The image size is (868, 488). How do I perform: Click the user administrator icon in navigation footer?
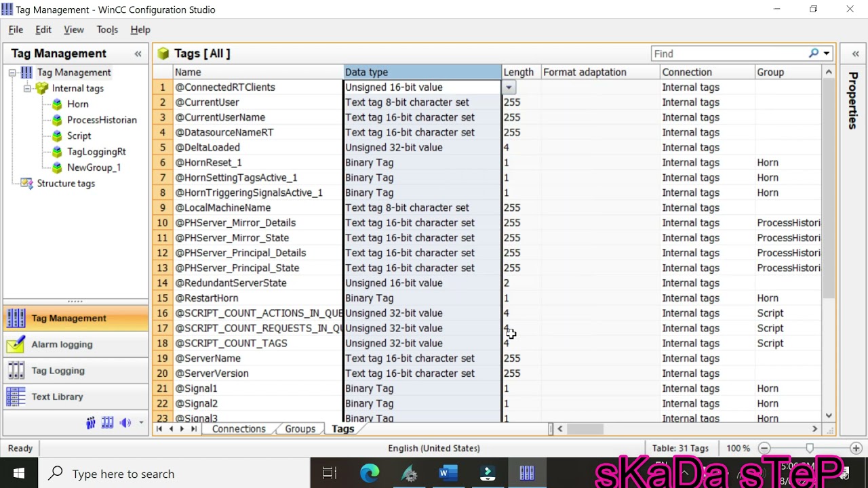[90, 423]
